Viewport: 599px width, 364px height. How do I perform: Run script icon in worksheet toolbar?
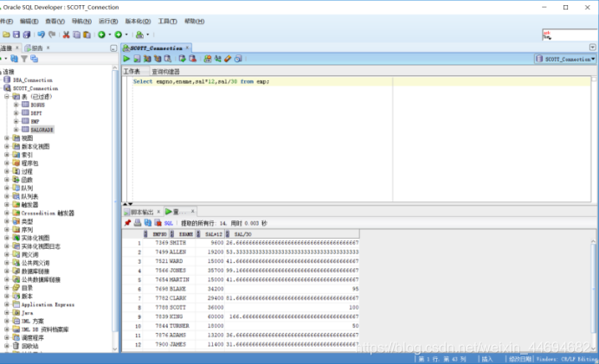(x=137, y=59)
